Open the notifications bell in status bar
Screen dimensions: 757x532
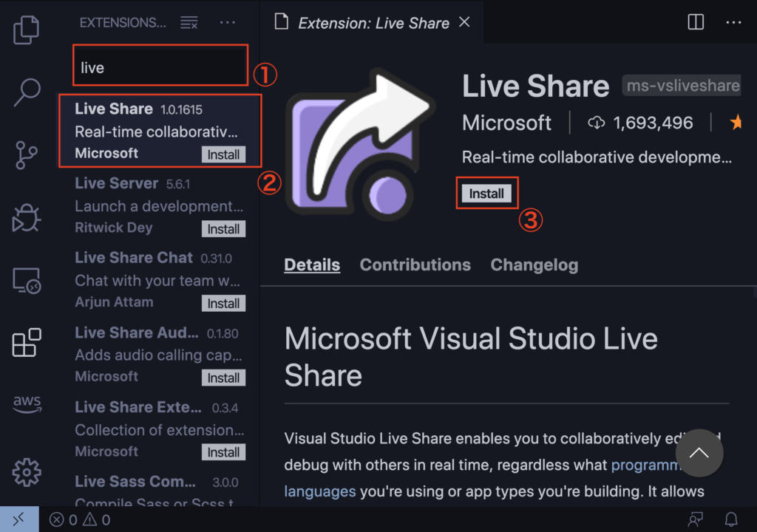[731, 519]
